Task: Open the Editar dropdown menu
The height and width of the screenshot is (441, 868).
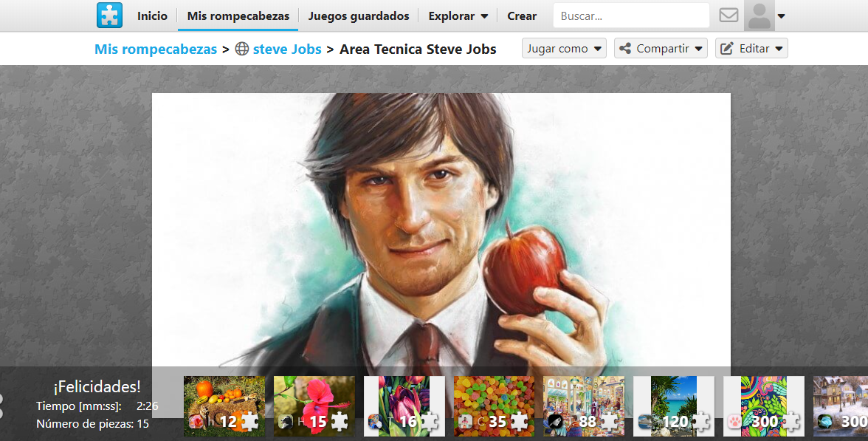Action: (x=751, y=48)
